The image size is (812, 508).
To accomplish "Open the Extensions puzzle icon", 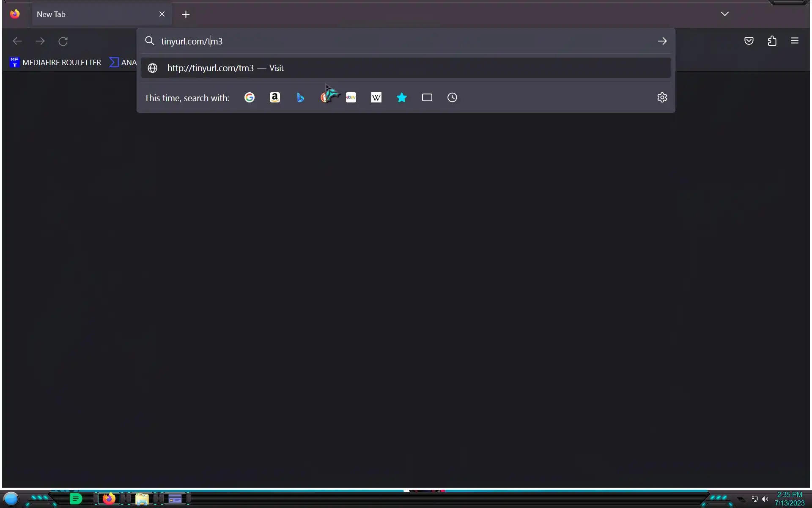I will (x=772, y=41).
